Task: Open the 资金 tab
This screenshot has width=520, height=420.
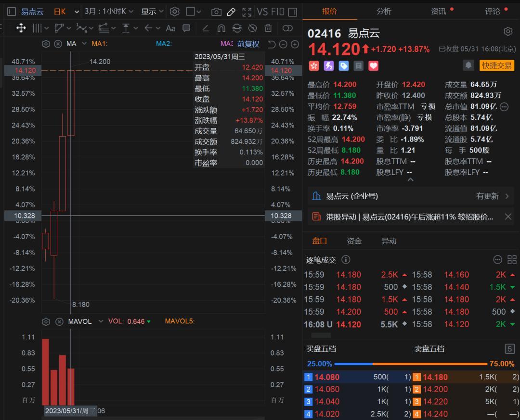Action: click(x=354, y=241)
